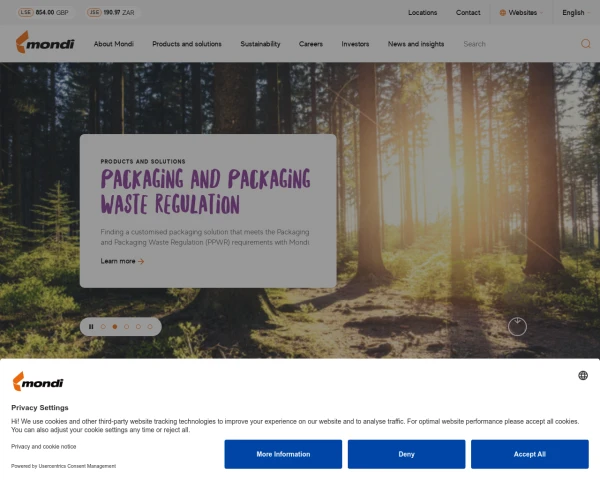Image resolution: width=600 pixels, height=480 pixels.
Task: Open the Careers menu
Action: coord(311,44)
